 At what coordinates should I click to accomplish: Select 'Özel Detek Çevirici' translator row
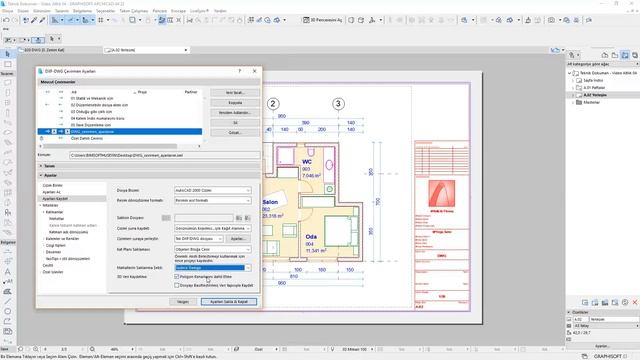point(120,138)
